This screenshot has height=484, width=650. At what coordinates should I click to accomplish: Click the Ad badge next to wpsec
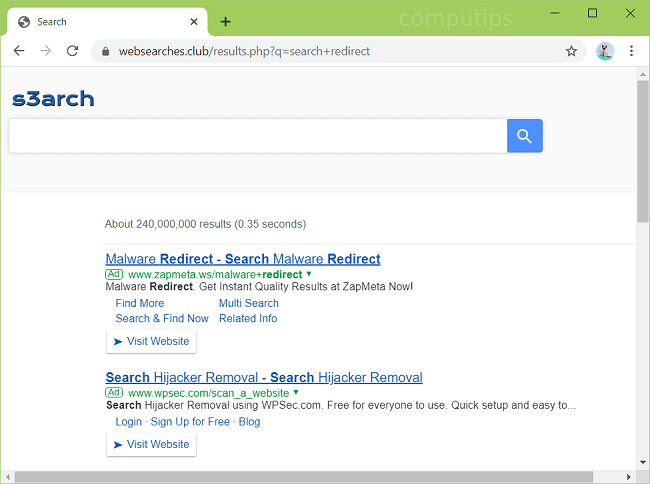tap(114, 392)
